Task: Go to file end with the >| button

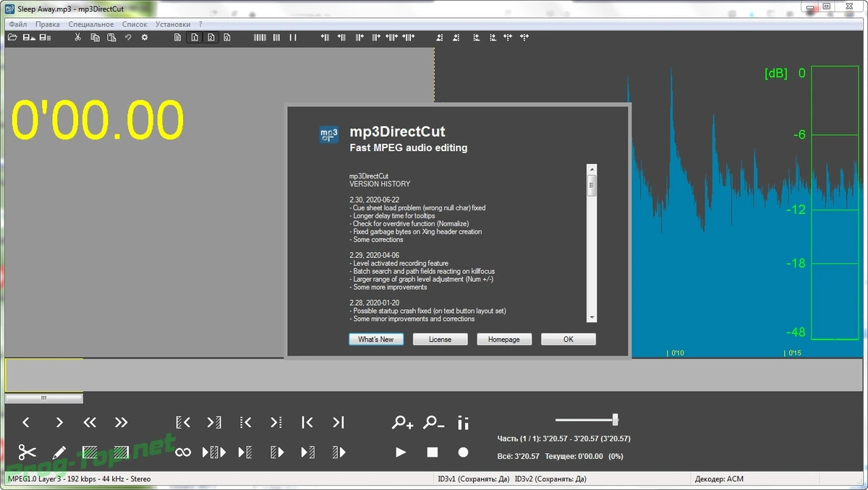Action: click(339, 422)
